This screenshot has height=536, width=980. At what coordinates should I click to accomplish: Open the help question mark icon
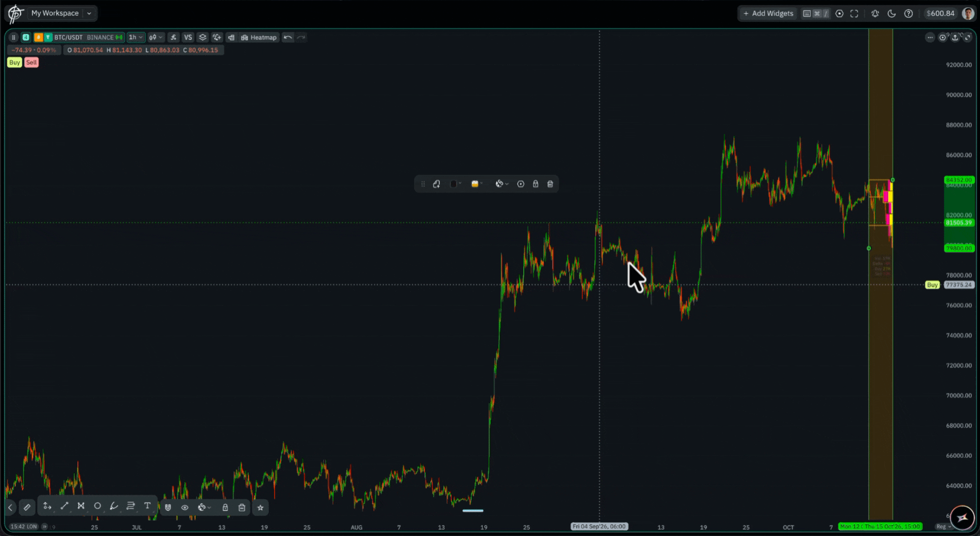909,14
